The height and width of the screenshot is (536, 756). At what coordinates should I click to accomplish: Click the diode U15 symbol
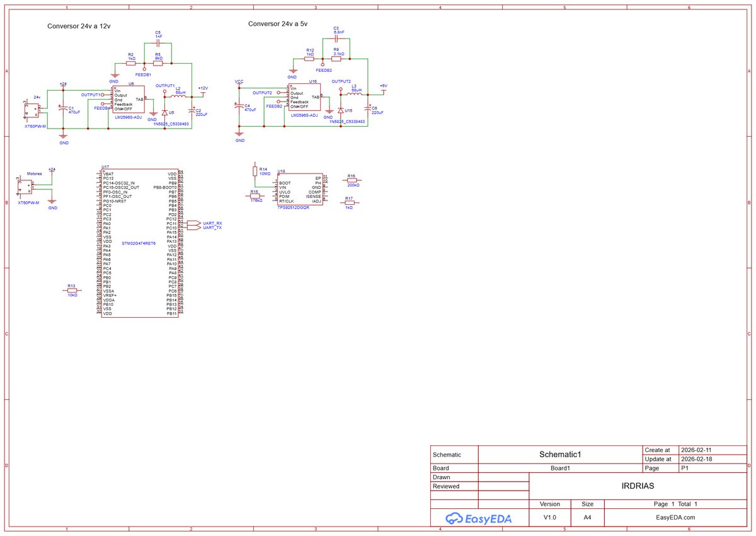tap(341, 111)
